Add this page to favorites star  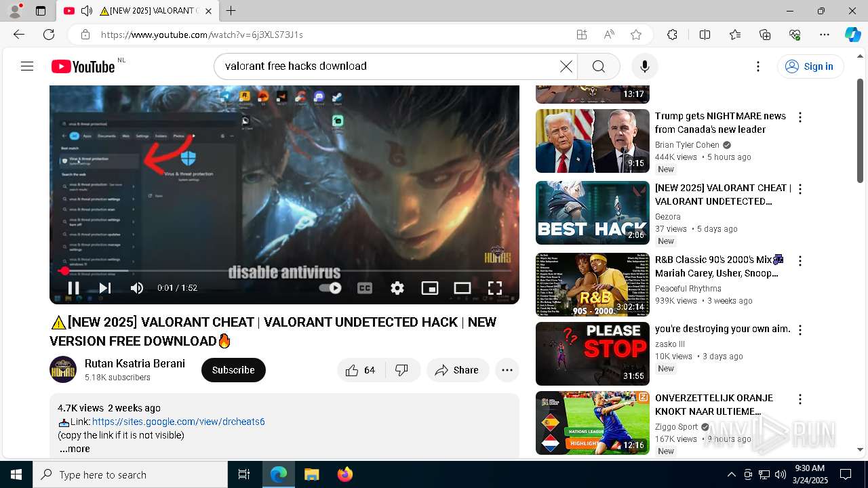point(635,35)
